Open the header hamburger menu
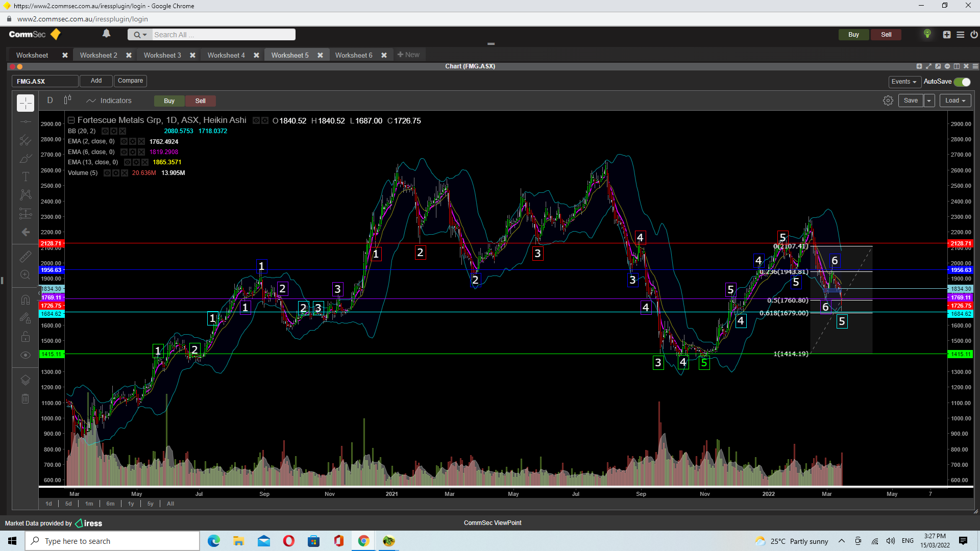 [x=960, y=35]
